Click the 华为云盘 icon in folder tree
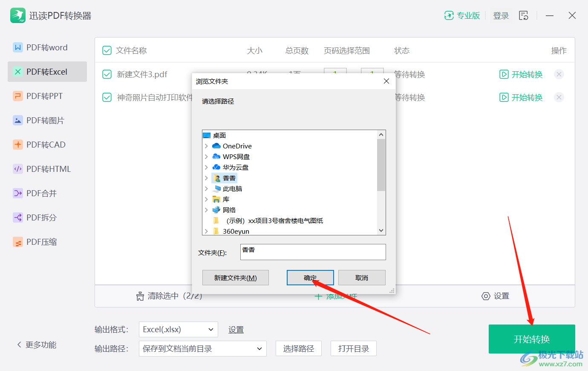Image resolution: width=588 pixels, height=371 pixels. point(216,167)
